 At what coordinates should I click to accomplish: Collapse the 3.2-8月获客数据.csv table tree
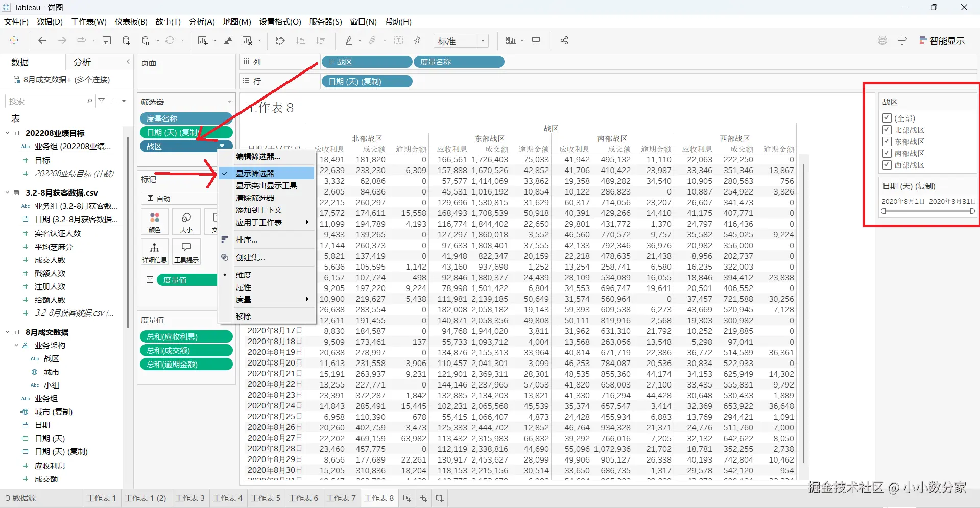coord(8,192)
